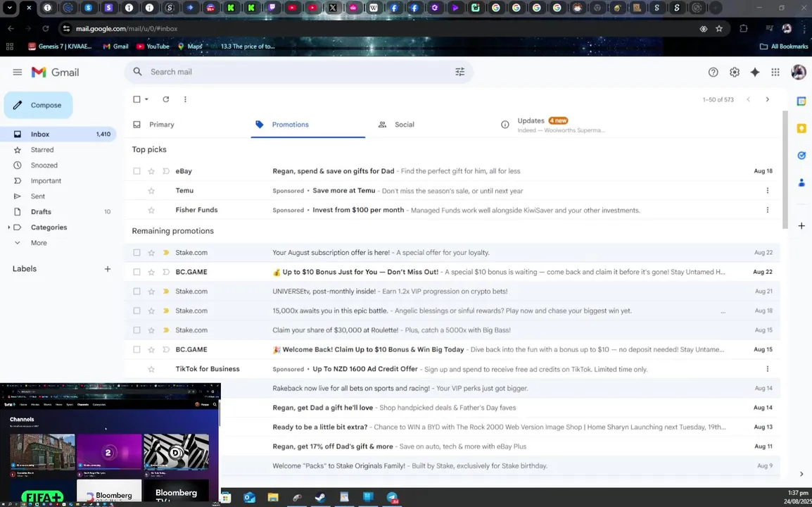The width and height of the screenshot is (812, 507).
Task: Open Rakeback now live email
Action: pyautogui.click(x=499, y=388)
